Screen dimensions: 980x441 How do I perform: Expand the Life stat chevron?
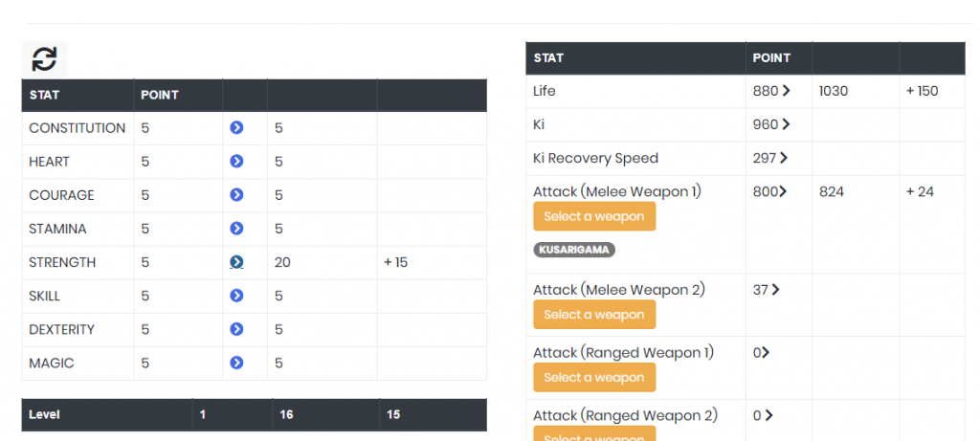click(x=786, y=91)
